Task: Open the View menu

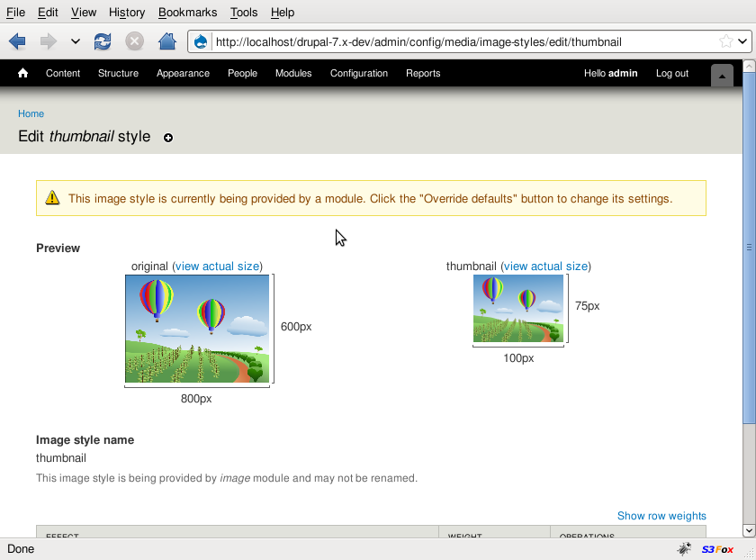Action: (x=84, y=13)
